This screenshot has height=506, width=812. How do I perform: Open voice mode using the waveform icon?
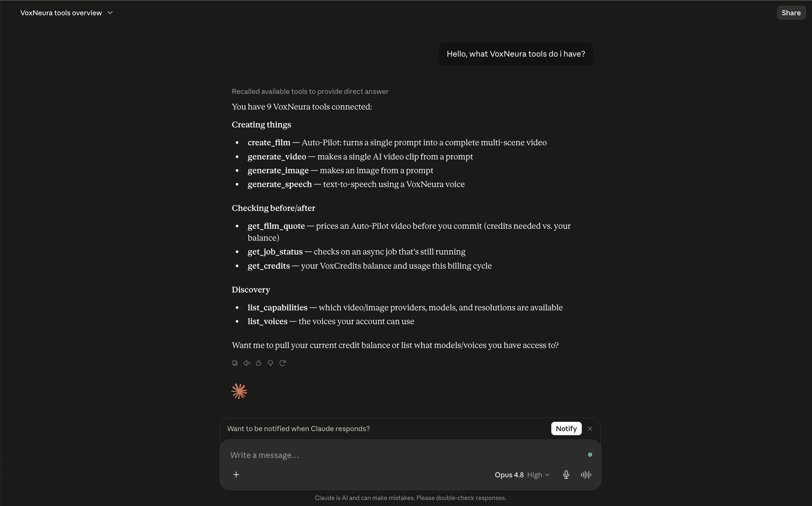(x=586, y=475)
